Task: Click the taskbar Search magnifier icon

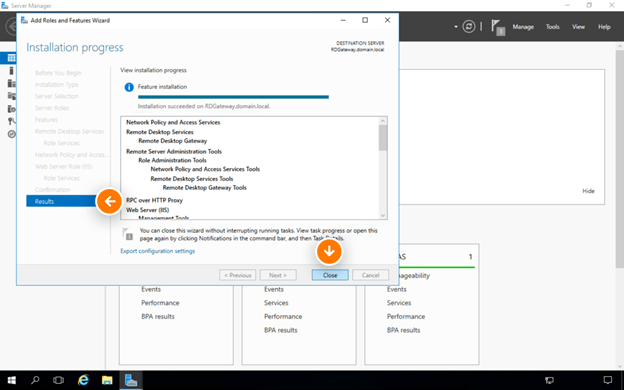Action: (x=35, y=380)
